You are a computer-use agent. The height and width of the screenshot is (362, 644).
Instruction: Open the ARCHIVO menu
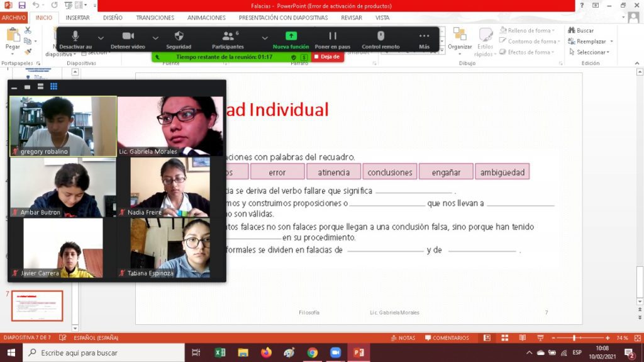pos(14,18)
